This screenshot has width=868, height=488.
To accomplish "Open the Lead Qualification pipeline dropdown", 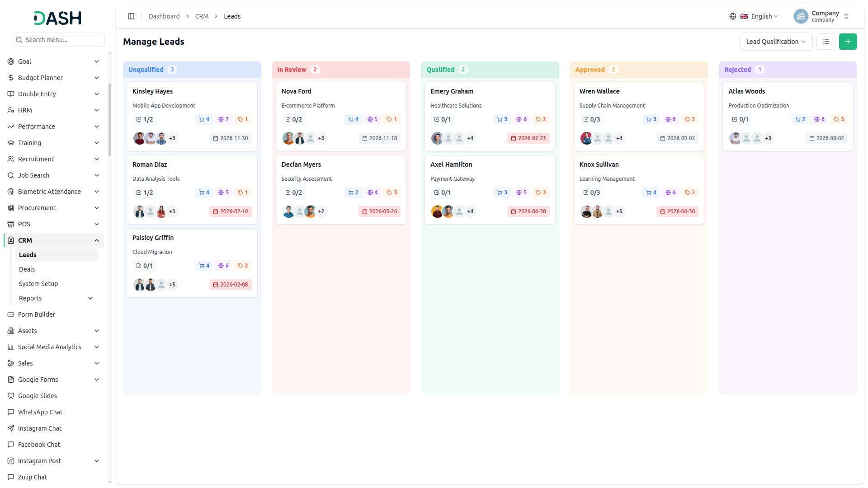I will (776, 42).
